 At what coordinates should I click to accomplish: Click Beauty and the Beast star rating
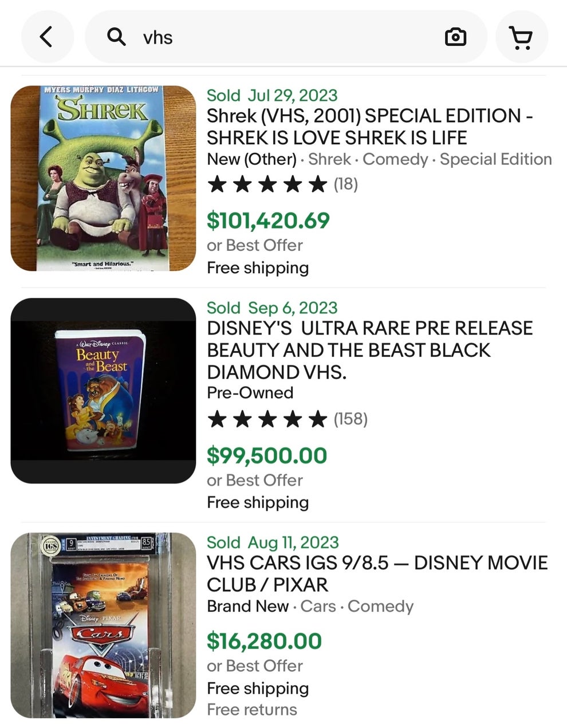267,419
